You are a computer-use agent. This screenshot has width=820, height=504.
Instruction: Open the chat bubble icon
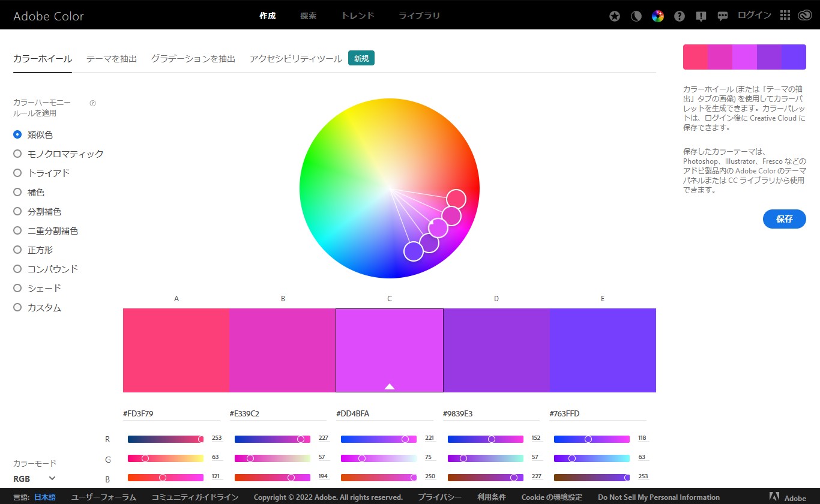[723, 16]
